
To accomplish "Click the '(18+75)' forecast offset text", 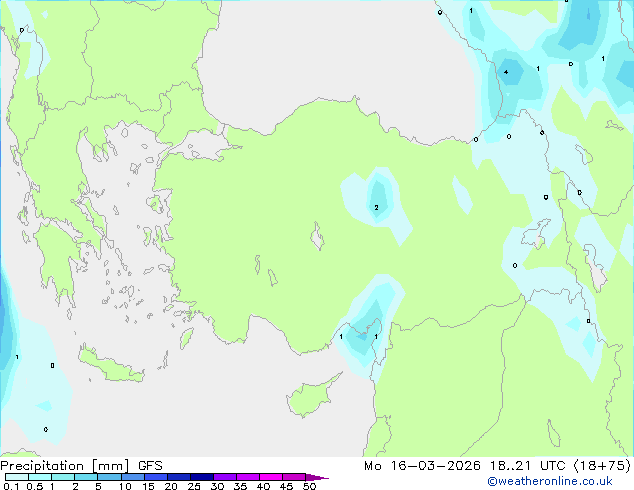I will tap(602, 466).
